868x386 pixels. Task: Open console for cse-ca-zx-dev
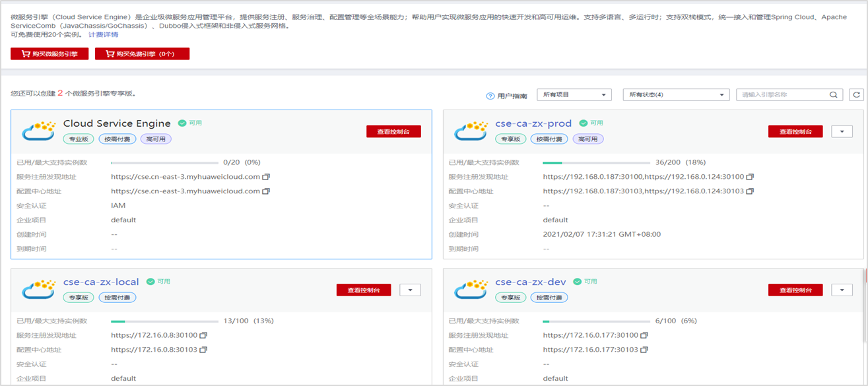pos(795,290)
